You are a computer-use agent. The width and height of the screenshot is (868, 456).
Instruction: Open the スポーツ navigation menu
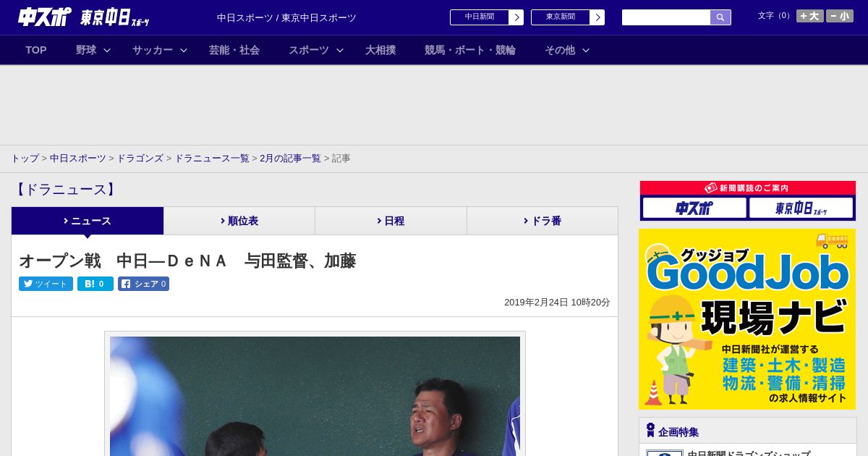click(309, 50)
